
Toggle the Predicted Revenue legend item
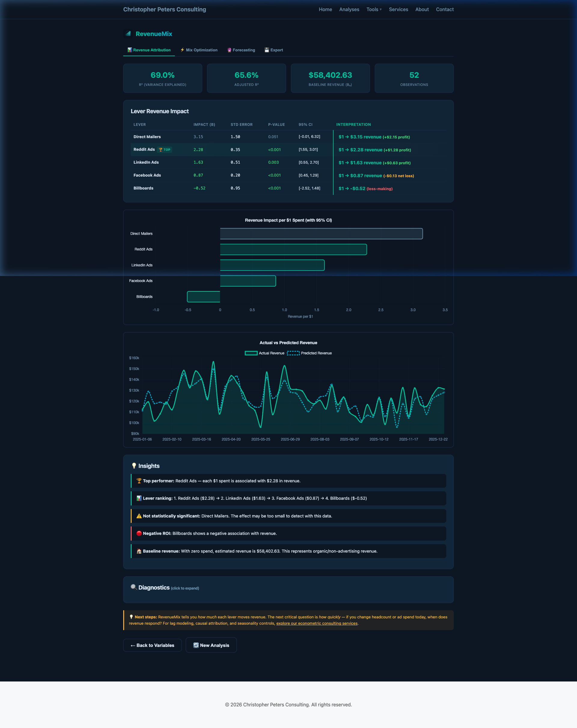coord(310,353)
